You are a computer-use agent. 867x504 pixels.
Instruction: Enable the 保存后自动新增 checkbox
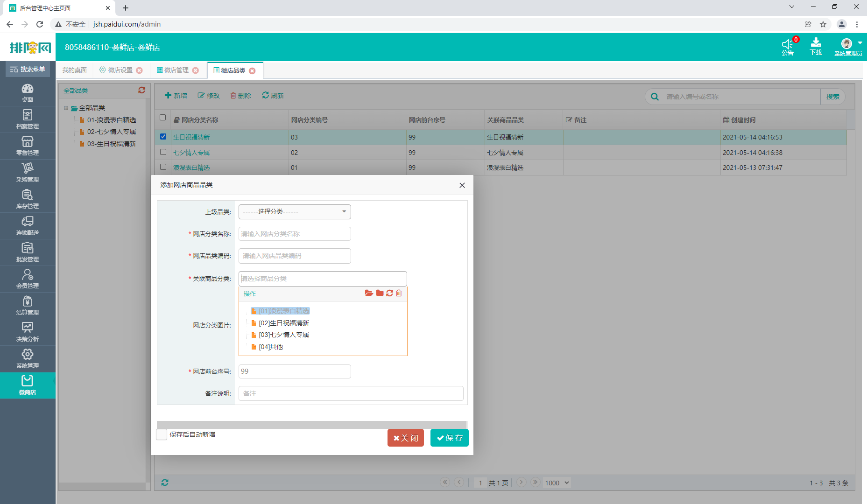(162, 434)
